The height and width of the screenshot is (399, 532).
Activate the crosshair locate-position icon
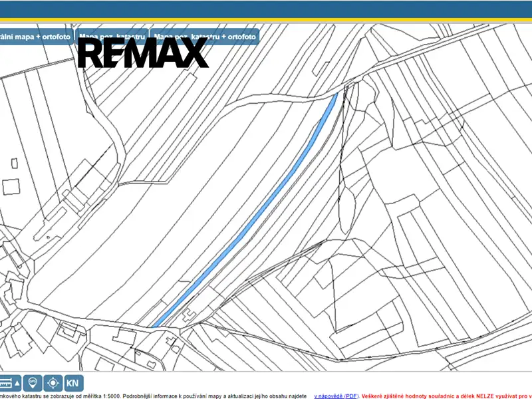pos(53,383)
